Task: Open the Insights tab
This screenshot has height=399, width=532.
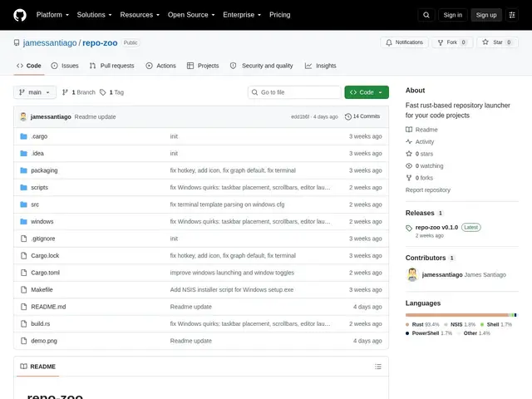Action: [x=321, y=66]
